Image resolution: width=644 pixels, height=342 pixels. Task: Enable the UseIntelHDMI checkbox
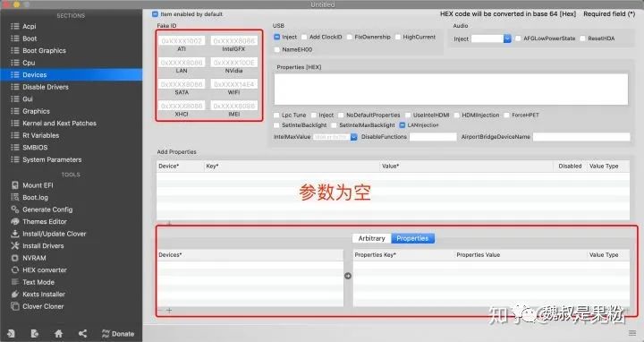(408, 115)
